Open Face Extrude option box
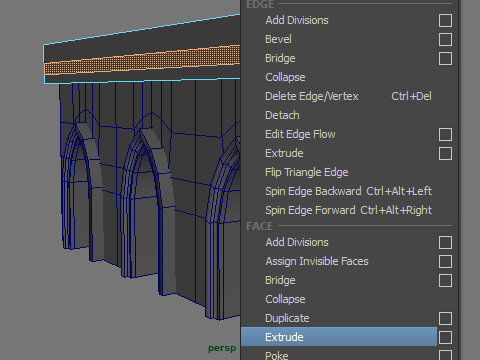Viewport: 480px width, 360px height. (x=445, y=337)
